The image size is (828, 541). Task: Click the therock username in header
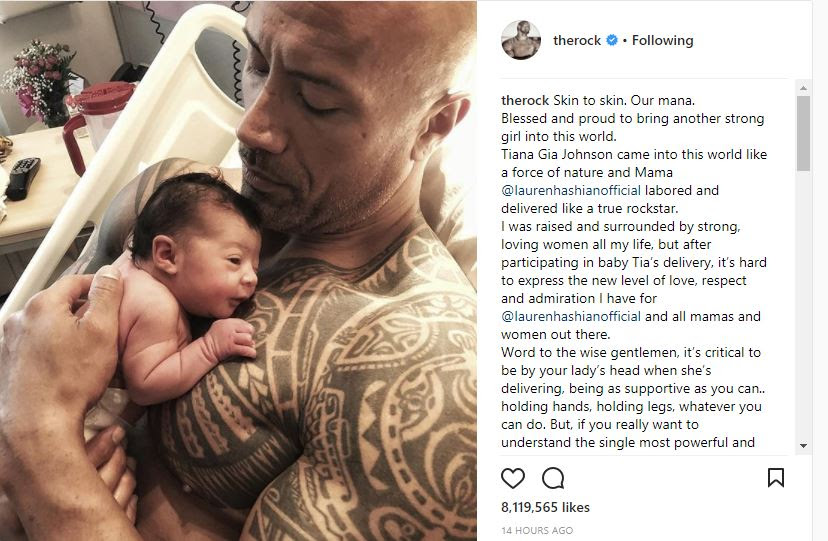click(577, 40)
